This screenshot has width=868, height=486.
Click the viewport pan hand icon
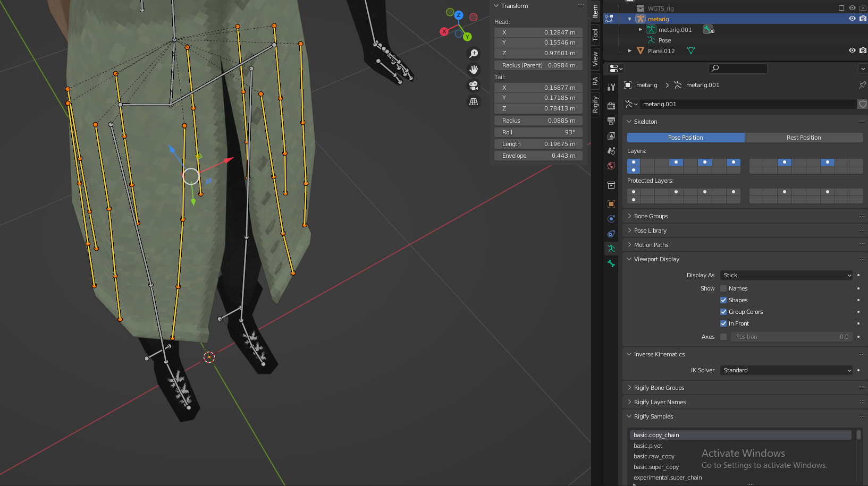[x=474, y=70]
